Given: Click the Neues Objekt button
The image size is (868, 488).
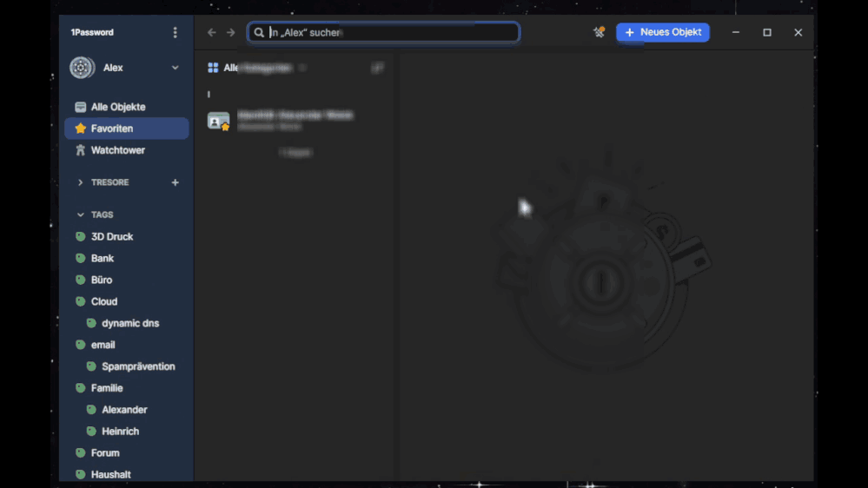Looking at the screenshot, I should click(x=663, y=32).
